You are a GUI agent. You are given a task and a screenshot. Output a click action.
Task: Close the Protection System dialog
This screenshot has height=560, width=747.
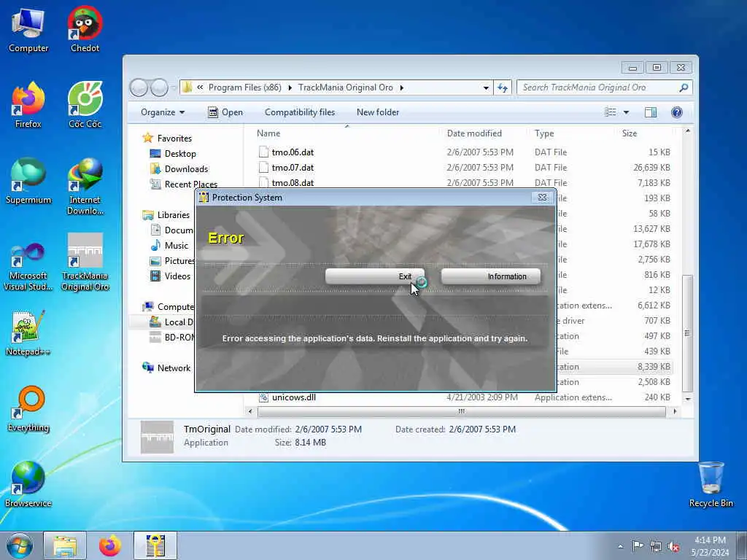tap(542, 197)
